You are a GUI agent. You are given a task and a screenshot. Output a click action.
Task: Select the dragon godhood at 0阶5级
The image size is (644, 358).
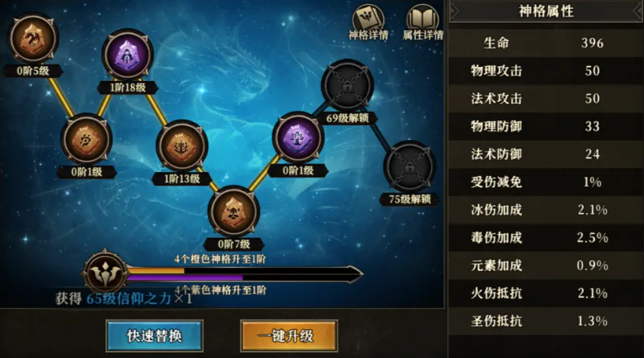33,38
